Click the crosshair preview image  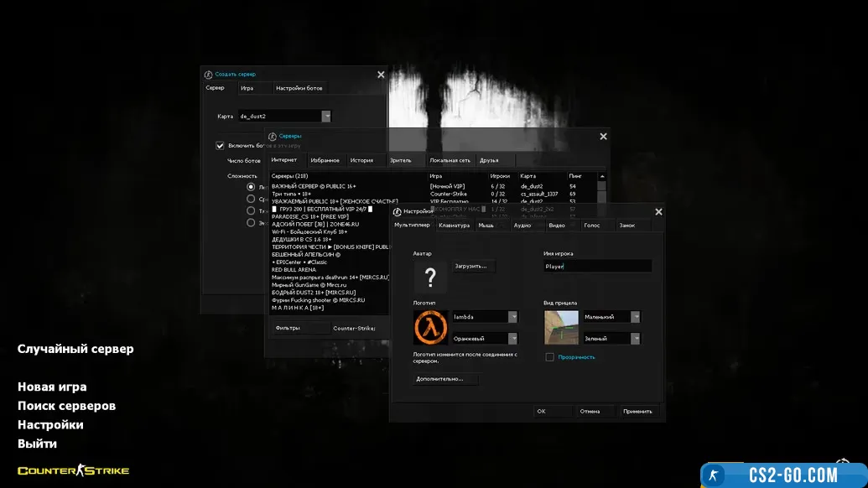coord(561,327)
